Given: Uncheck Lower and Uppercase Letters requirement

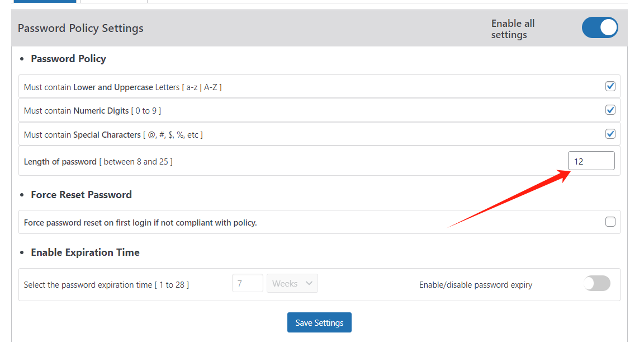Looking at the screenshot, I should tap(610, 86).
